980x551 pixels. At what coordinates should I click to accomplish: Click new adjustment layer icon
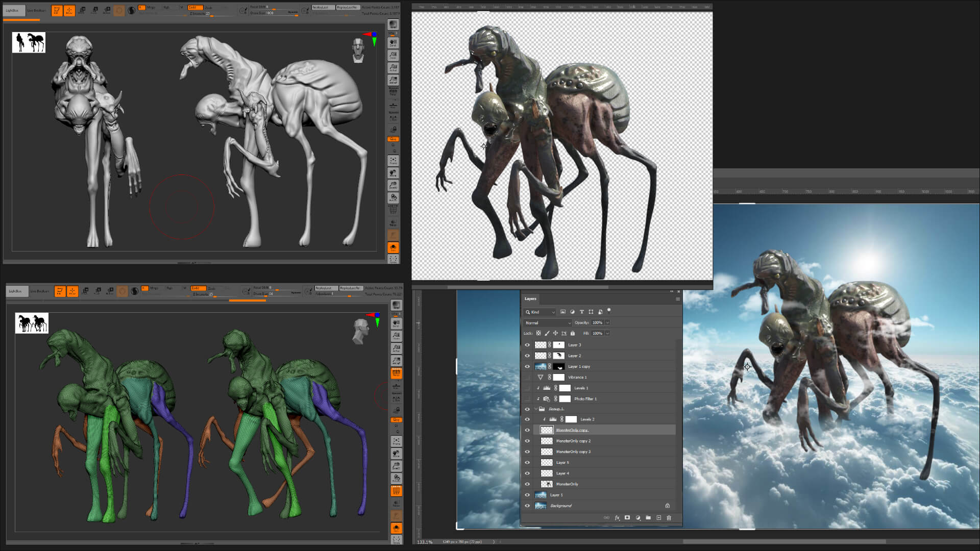638,518
